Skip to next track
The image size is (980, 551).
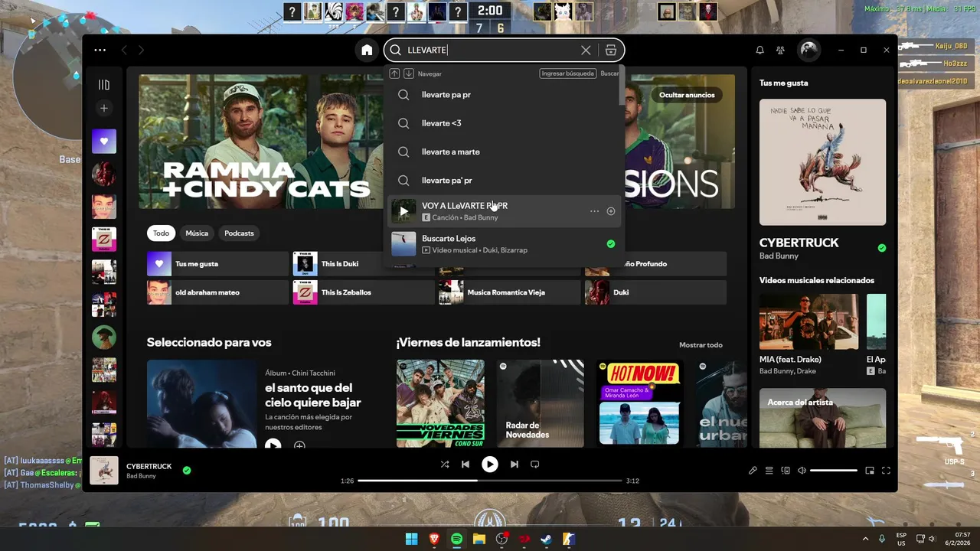pyautogui.click(x=514, y=465)
